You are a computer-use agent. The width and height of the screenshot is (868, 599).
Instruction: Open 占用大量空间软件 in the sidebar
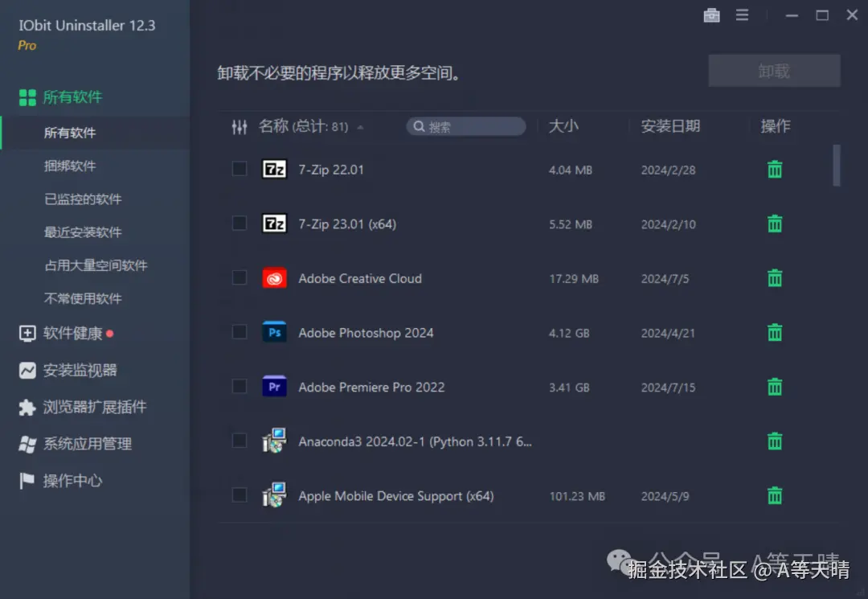[x=95, y=265]
